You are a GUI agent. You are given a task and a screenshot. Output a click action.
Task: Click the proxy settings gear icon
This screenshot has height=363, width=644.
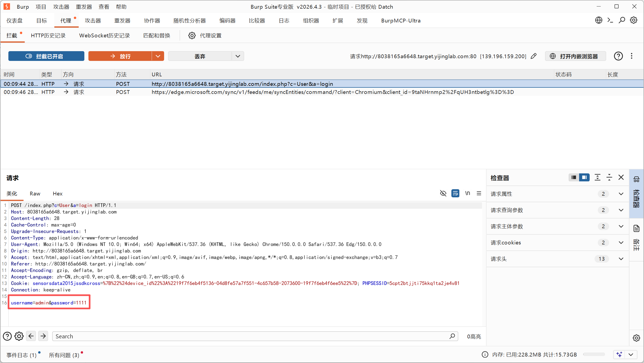click(192, 35)
